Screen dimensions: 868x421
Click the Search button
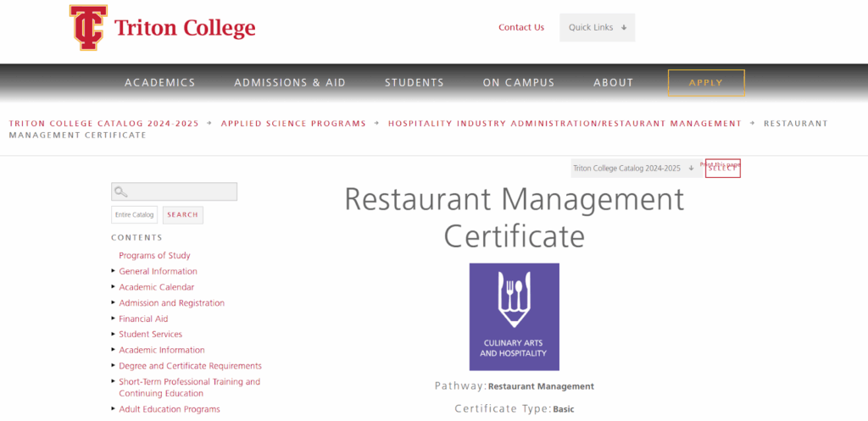(183, 214)
